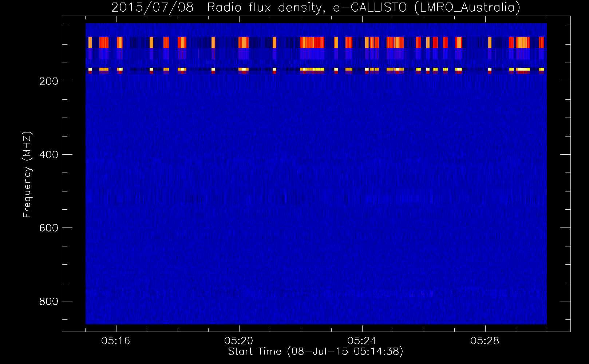The image size is (589, 364).
Task: Click the 400 frequency tick label
Action: click(49, 155)
